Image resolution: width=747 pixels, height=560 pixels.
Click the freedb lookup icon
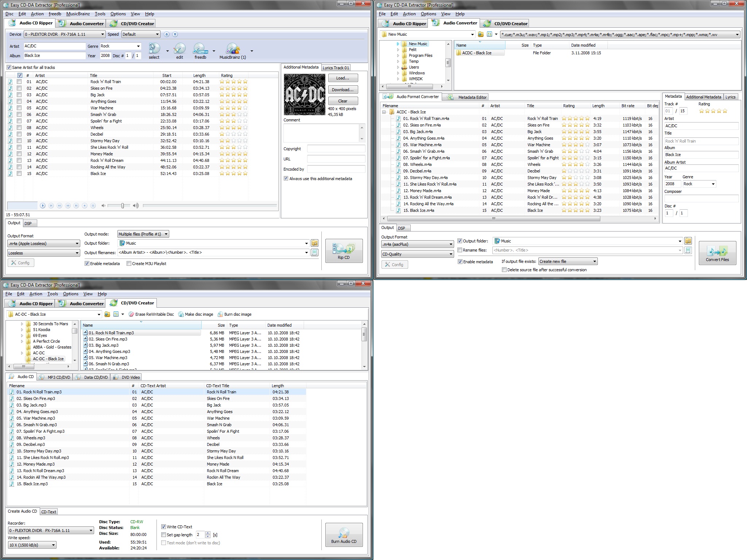pos(200,48)
